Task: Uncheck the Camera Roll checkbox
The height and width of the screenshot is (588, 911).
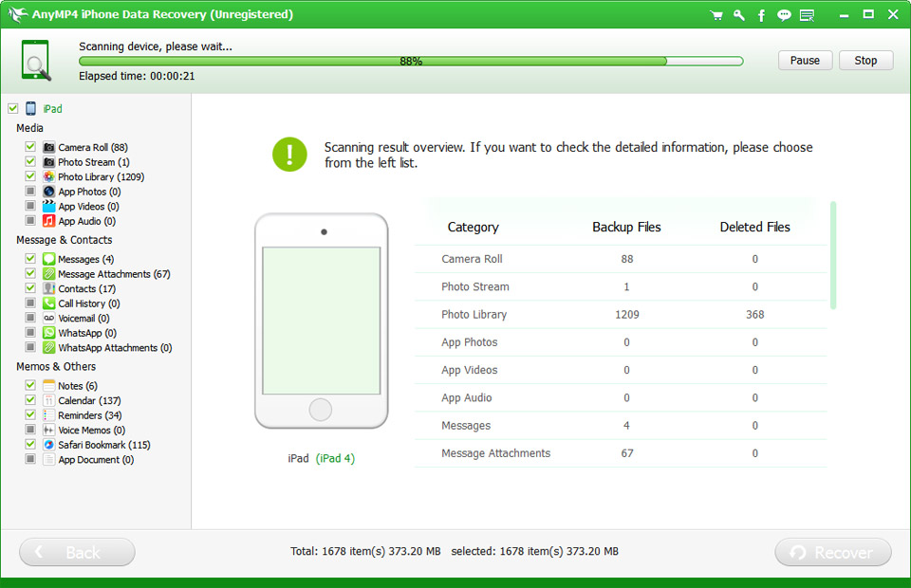Action: [30, 148]
